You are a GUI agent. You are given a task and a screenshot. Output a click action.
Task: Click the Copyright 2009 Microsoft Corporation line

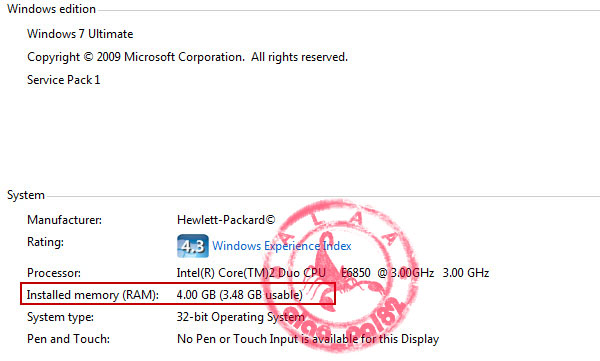[x=187, y=57]
